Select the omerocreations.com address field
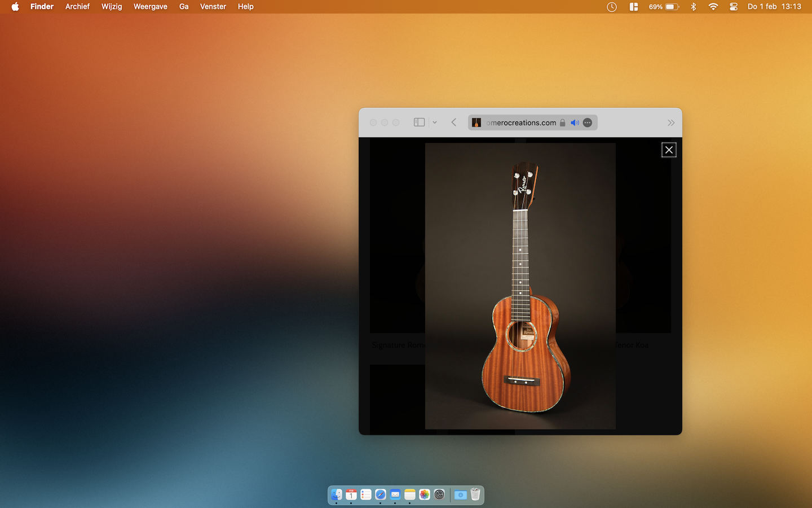Screen dimensions: 812x508 [533, 122]
